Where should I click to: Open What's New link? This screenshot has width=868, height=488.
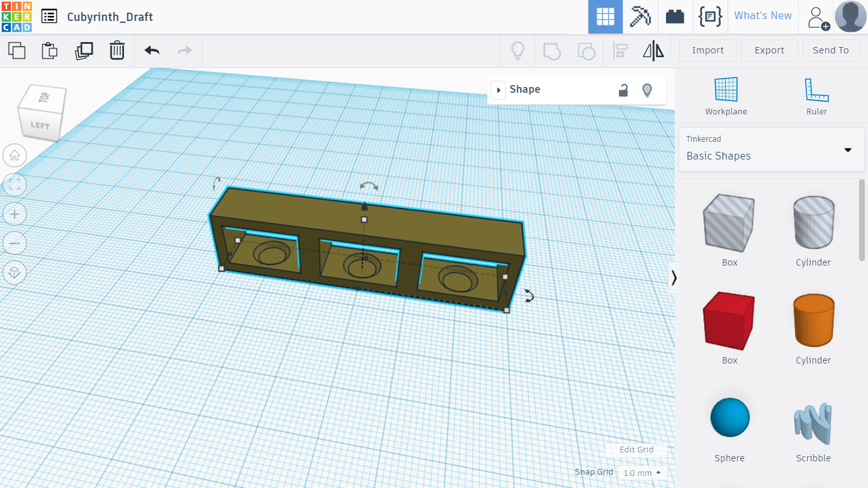(763, 16)
